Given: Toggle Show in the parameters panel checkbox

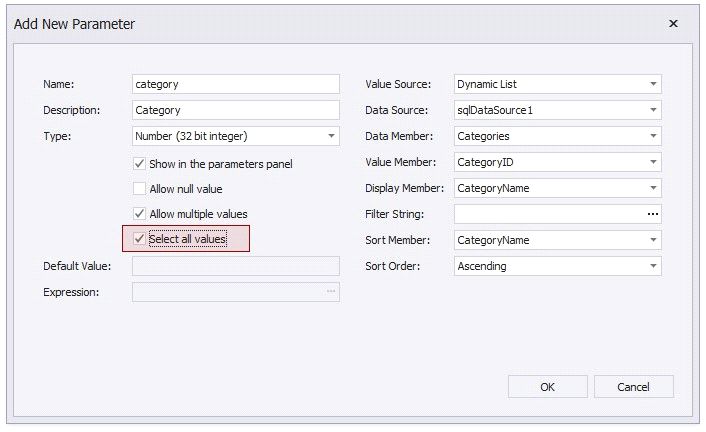Looking at the screenshot, I should click(140, 163).
